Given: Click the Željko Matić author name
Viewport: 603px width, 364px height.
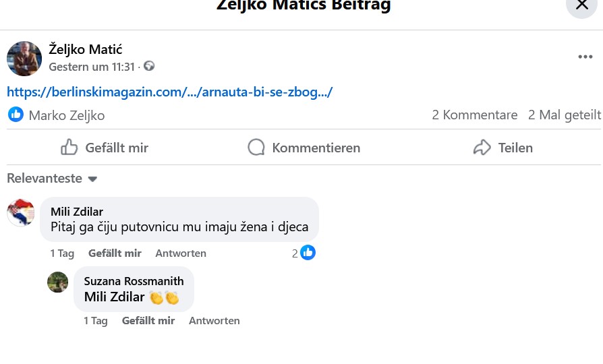Looking at the screenshot, I should click(86, 49).
